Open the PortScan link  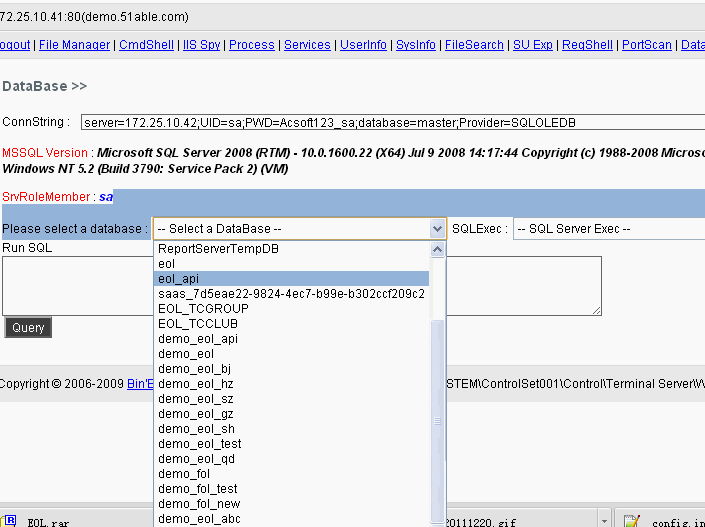point(647,45)
